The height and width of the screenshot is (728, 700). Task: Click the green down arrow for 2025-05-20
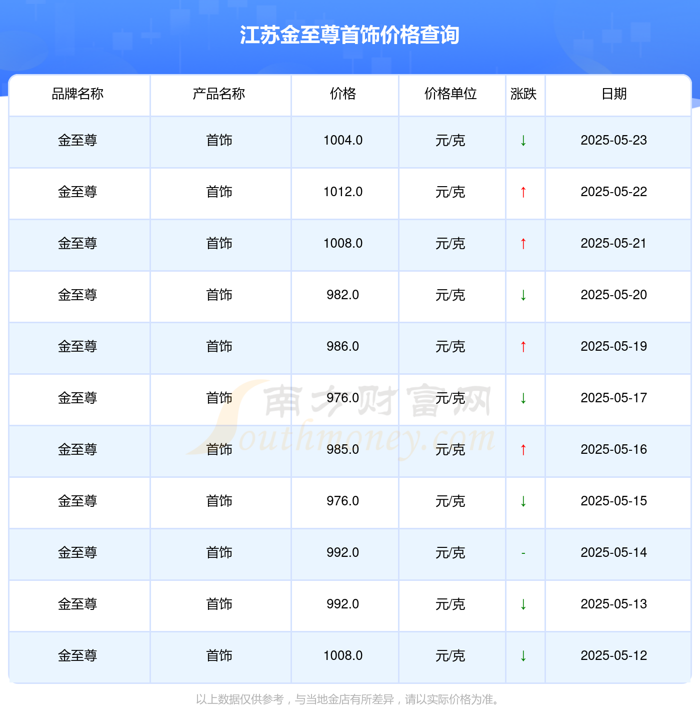(523, 295)
